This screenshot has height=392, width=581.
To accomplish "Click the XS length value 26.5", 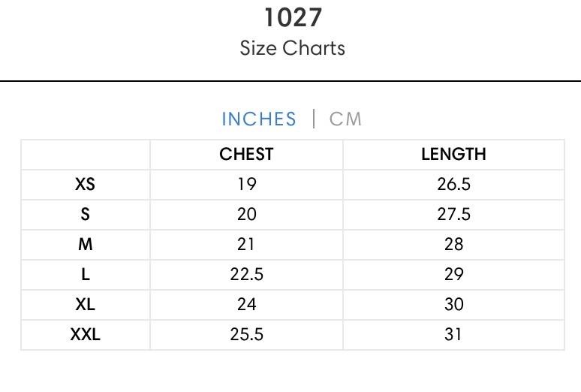I will pyautogui.click(x=454, y=184).
